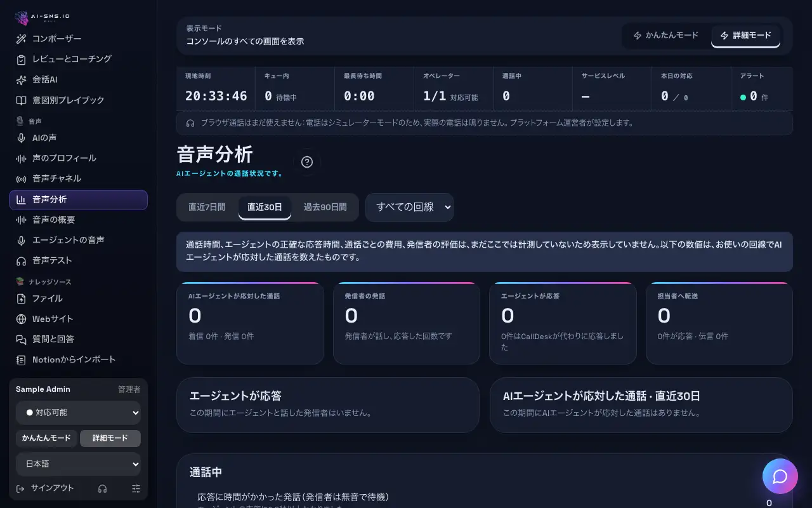Open ファイル upload icon

21,298
